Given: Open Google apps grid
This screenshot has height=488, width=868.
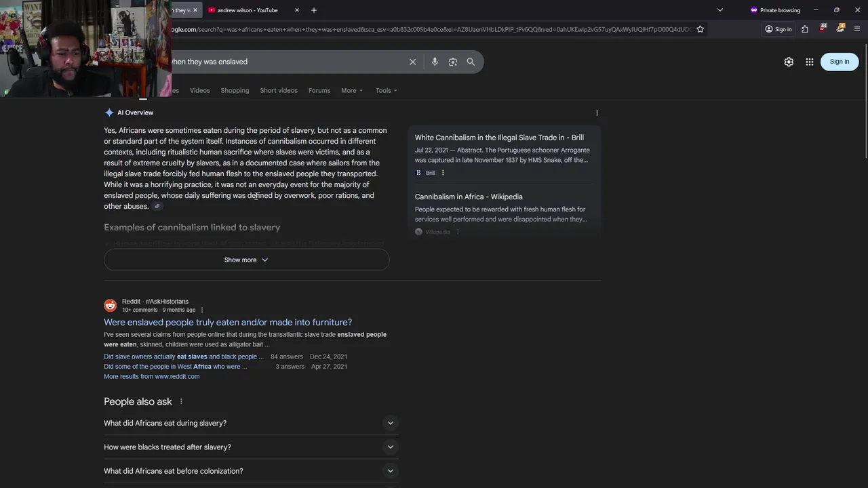Looking at the screenshot, I should [810, 62].
